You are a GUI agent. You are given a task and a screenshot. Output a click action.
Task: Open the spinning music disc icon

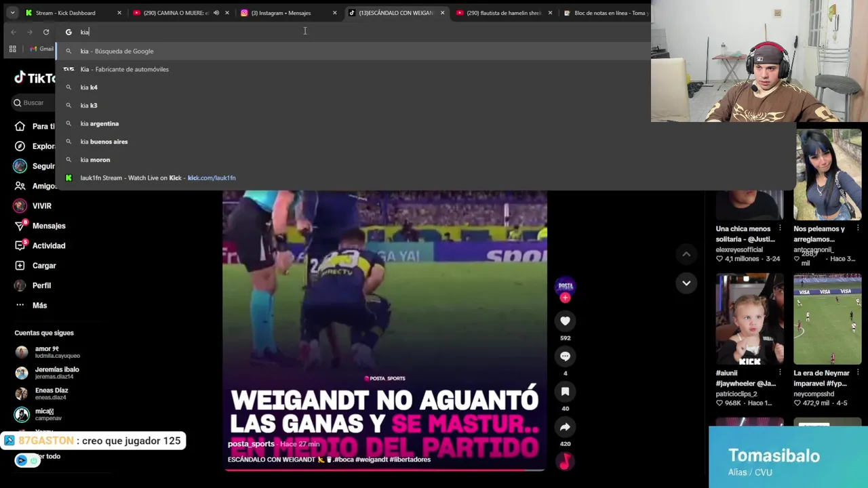tap(565, 461)
